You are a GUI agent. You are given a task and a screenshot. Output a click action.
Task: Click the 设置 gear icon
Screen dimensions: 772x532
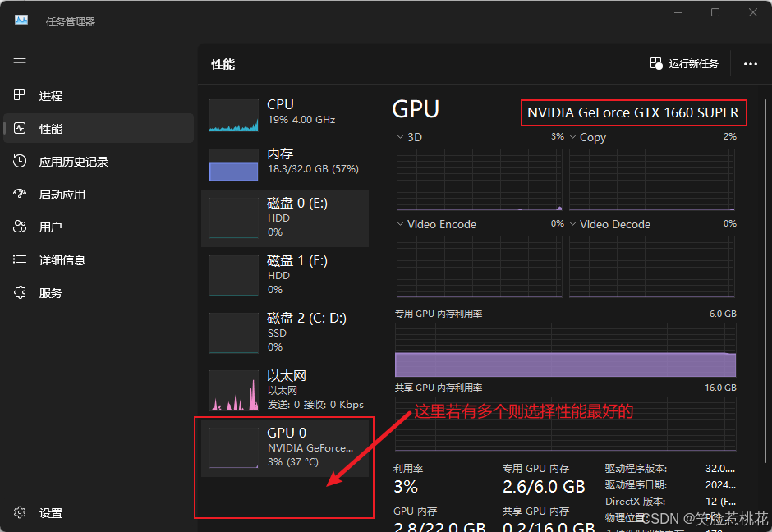tap(19, 512)
